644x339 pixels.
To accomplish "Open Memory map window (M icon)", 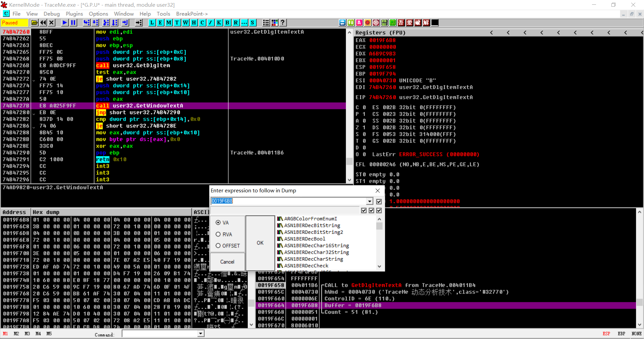I will [x=169, y=22].
